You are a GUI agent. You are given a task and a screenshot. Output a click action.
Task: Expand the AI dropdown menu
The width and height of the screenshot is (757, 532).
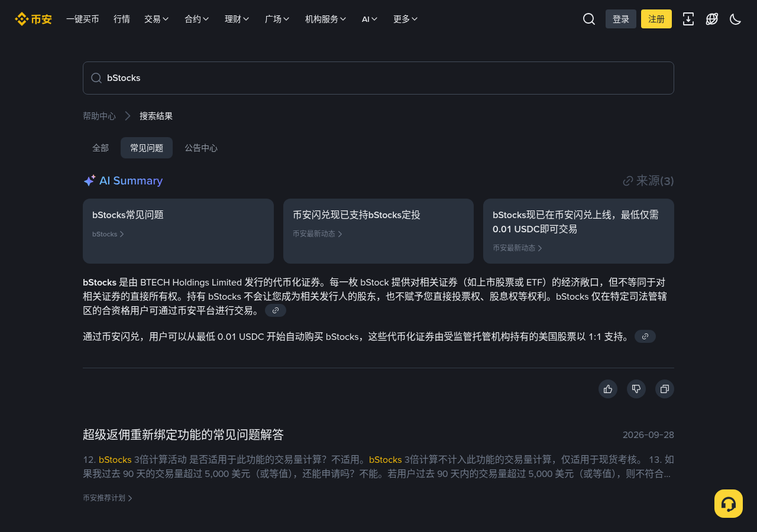(x=370, y=19)
